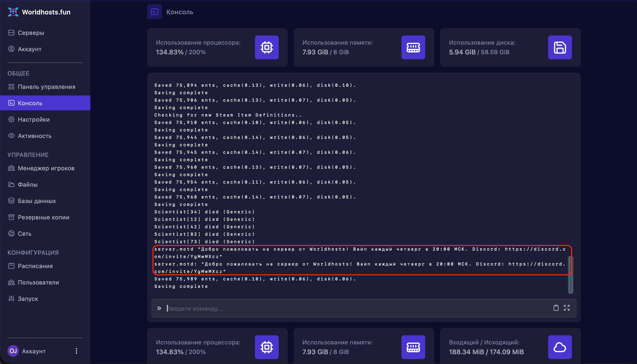The height and width of the screenshot is (364, 637).
Task: Click the 'Scientist[73] died (Generic)' log line
Action: tap(204, 242)
